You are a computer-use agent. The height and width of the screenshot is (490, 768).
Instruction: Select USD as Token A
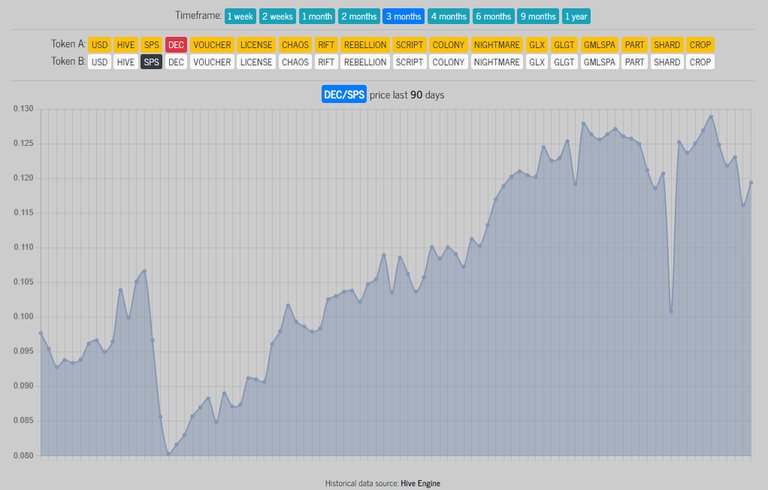99,45
